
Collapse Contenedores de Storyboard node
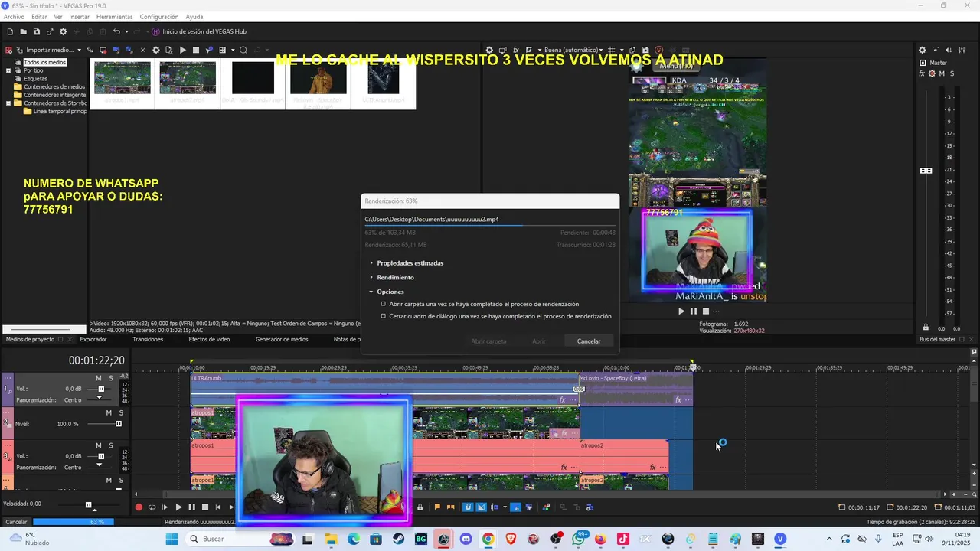pos(8,103)
